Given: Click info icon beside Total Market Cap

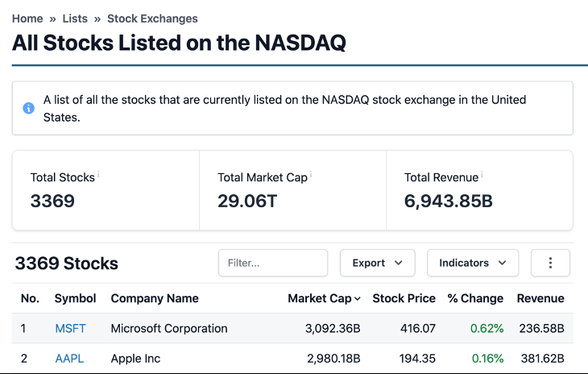Looking at the screenshot, I should coord(311,174).
